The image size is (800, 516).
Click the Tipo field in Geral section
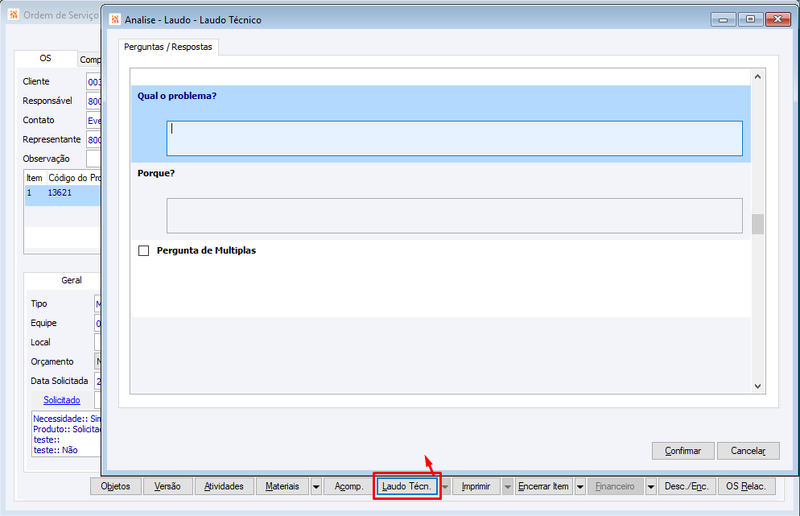click(x=98, y=304)
